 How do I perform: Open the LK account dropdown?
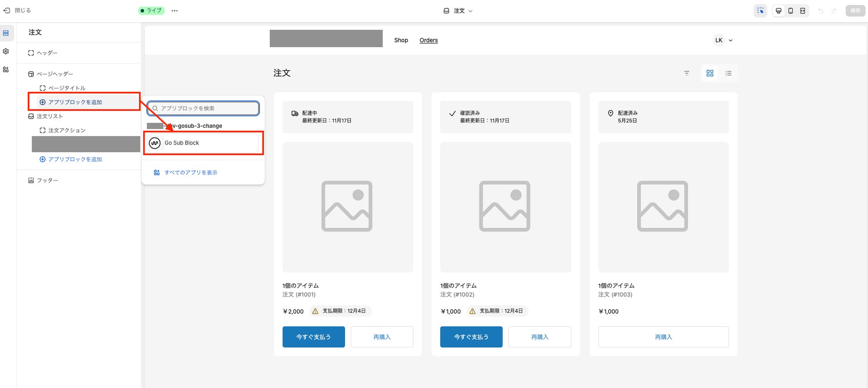tap(723, 40)
